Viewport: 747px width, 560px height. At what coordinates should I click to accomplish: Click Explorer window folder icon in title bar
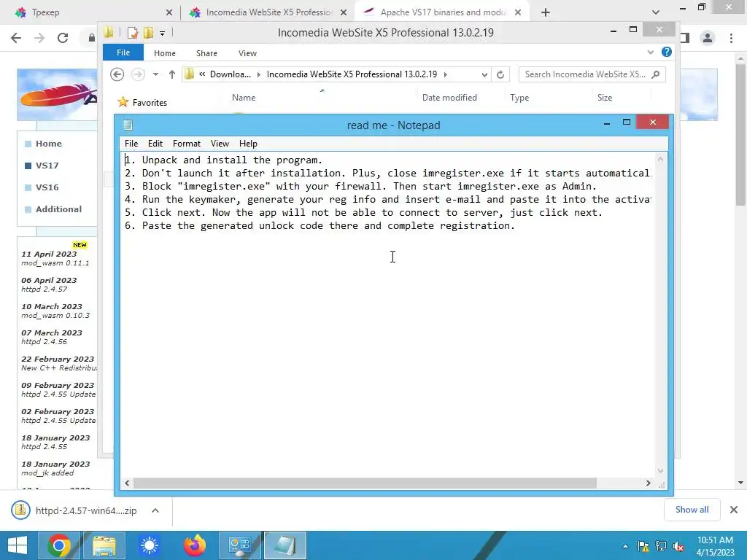pos(109,32)
